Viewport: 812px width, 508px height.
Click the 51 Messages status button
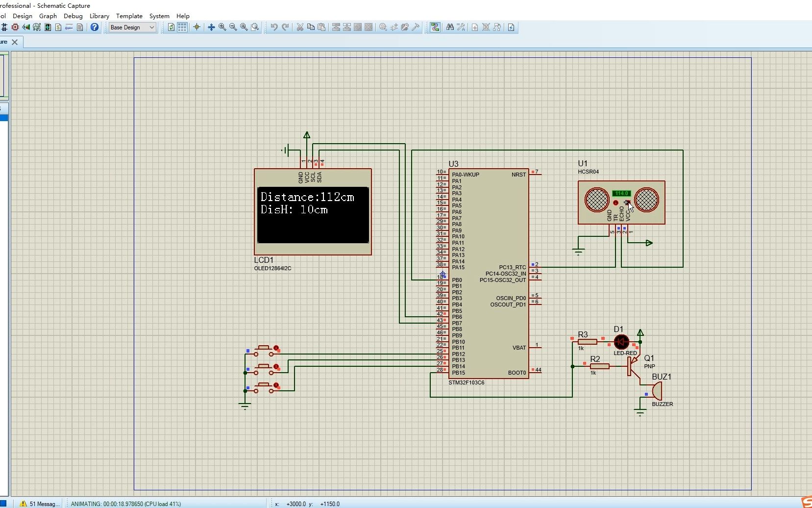(39, 504)
